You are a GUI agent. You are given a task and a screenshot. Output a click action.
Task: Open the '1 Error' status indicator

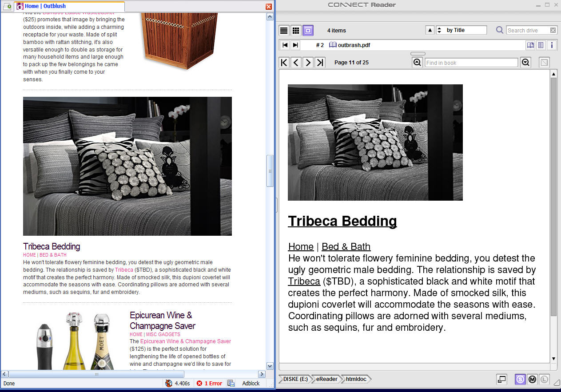tap(209, 383)
